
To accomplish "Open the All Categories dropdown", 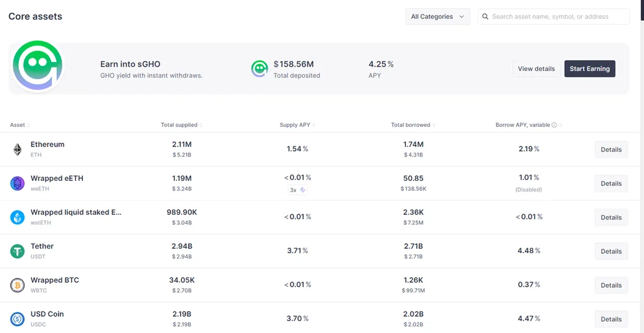I will [438, 16].
